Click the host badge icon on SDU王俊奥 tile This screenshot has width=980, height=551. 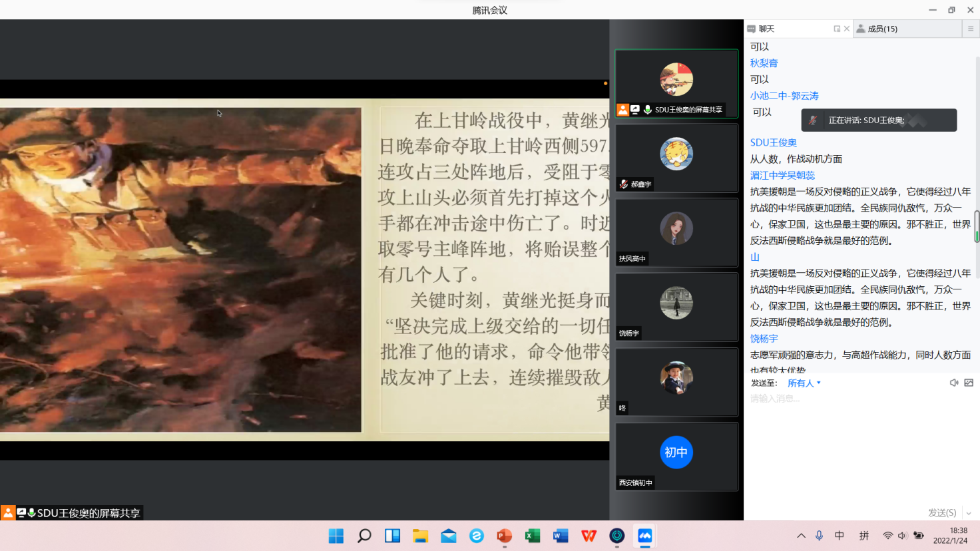coord(622,110)
